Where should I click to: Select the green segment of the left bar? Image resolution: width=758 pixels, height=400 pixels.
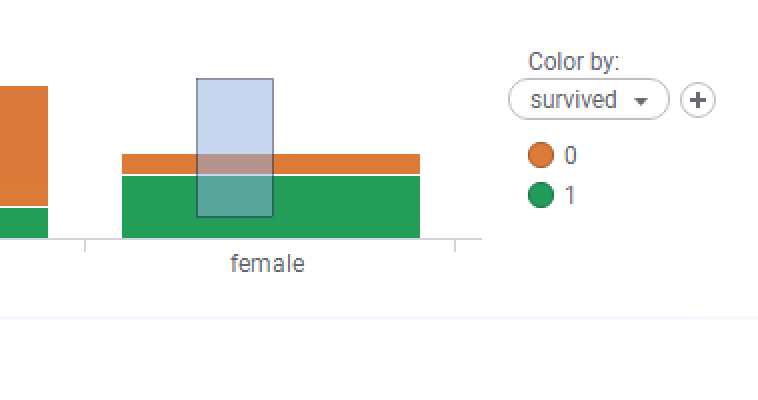tap(23, 222)
